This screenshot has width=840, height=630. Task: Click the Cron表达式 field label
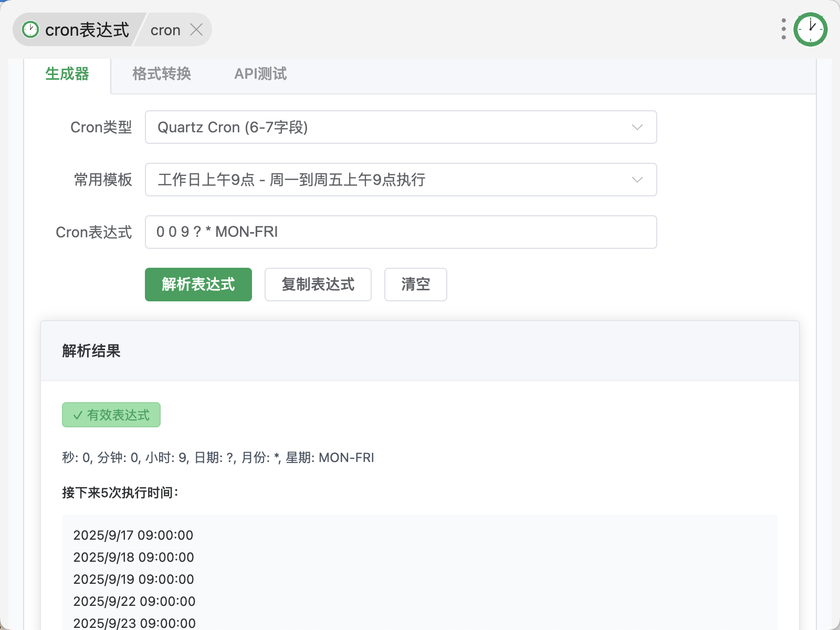[93, 232]
